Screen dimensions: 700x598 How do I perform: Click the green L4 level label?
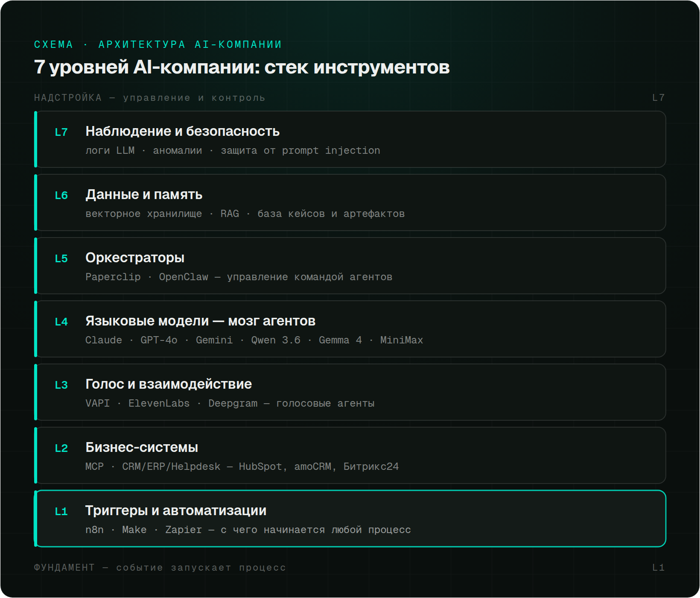61,322
